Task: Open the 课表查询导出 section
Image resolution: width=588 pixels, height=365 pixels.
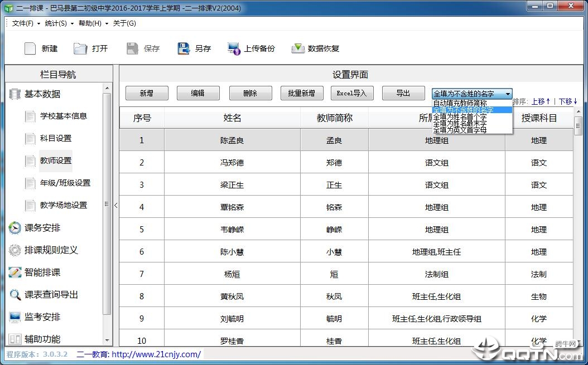Action: pos(51,295)
